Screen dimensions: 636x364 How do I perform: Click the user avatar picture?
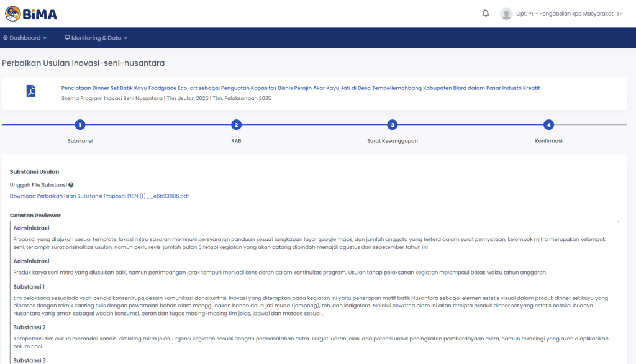coord(506,14)
